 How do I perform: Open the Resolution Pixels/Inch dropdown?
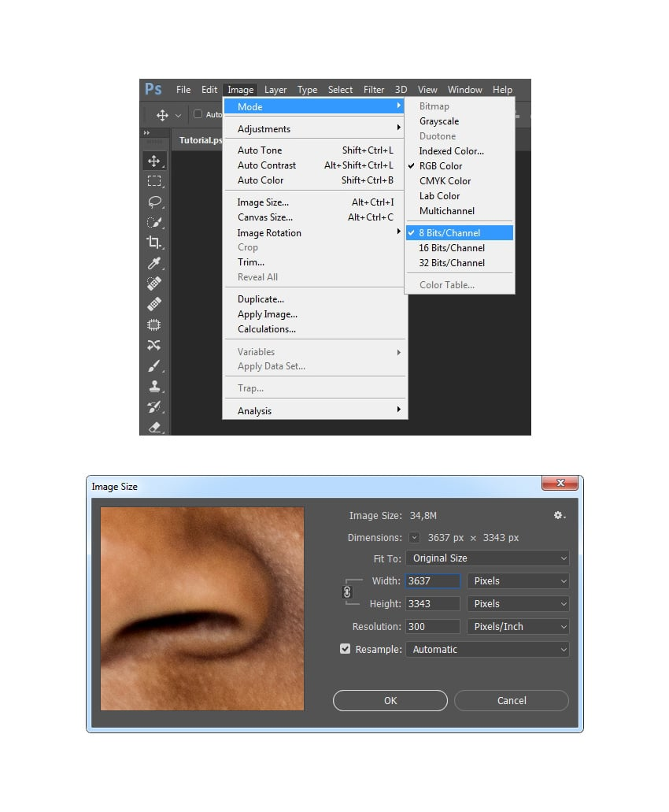[x=518, y=627]
